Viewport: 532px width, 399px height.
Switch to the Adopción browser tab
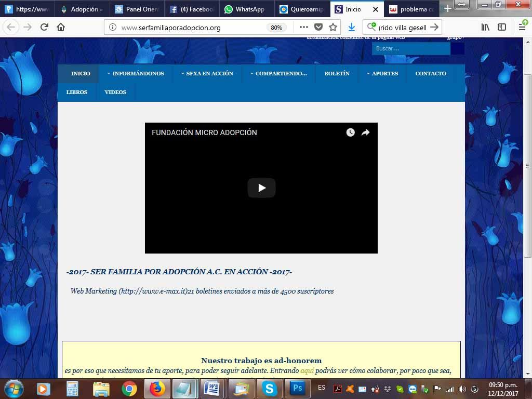(x=82, y=9)
